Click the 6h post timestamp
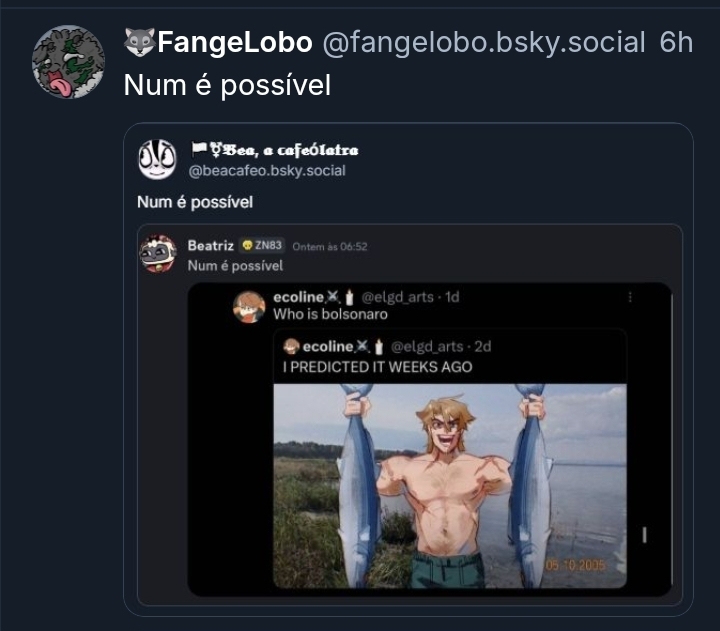The width and height of the screenshot is (720, 631). 676,42
